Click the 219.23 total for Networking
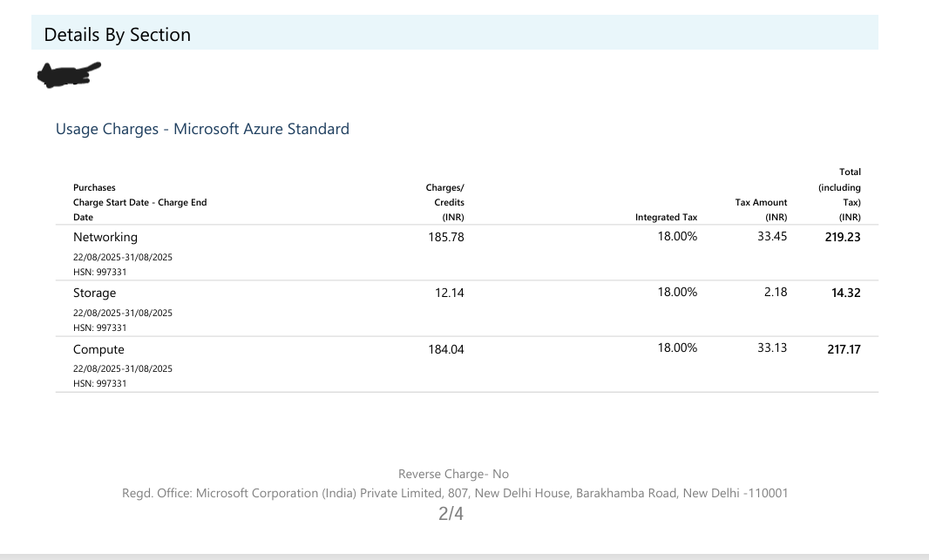Viewport: 929px width, 560px height. click(x=843, y=237)
